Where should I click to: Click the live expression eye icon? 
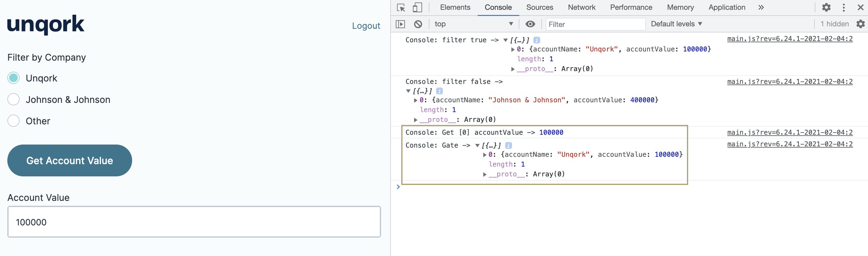[530, 24]
